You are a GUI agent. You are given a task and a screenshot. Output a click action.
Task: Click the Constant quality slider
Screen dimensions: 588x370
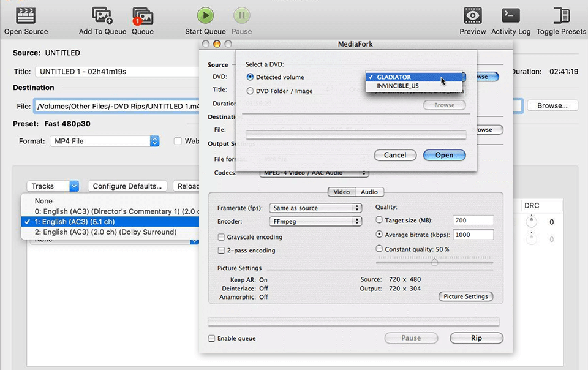pos(434,262)
